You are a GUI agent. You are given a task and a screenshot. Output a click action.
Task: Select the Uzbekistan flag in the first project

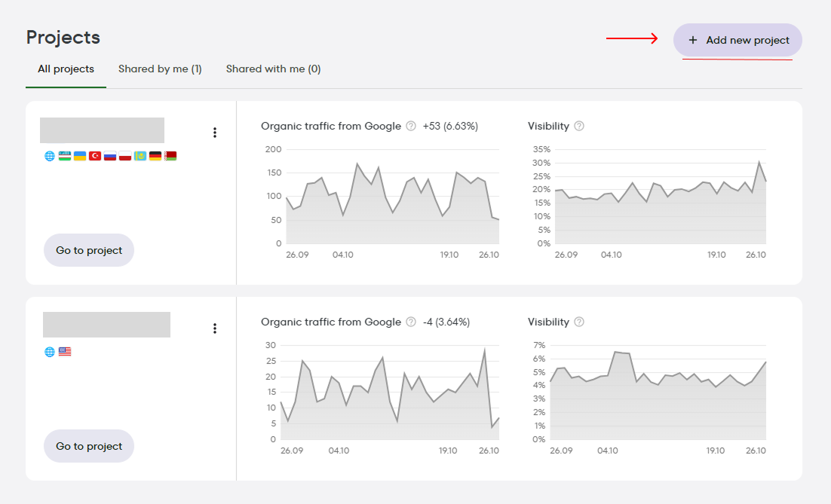point(65,156)
